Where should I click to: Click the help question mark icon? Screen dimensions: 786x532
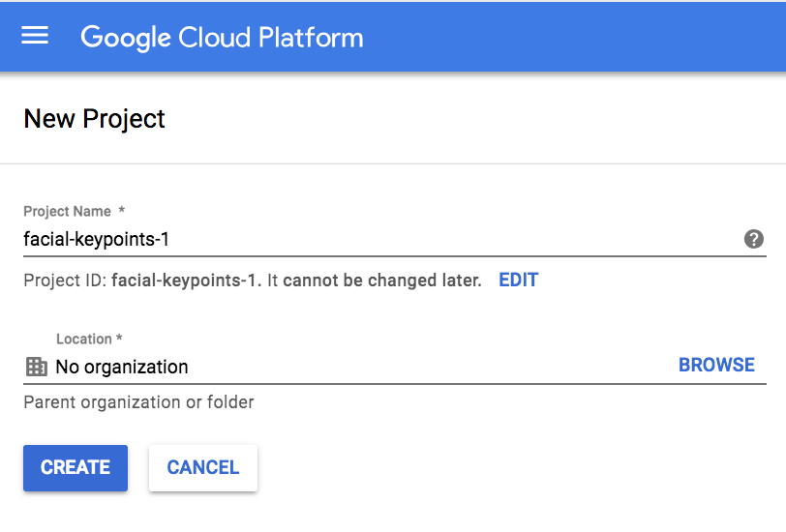pos(754,239)
